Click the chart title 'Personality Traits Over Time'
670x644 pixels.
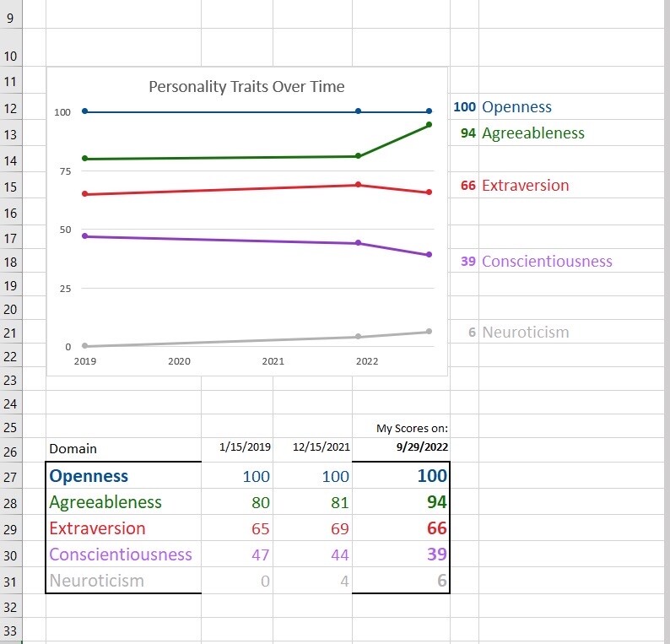246,87
